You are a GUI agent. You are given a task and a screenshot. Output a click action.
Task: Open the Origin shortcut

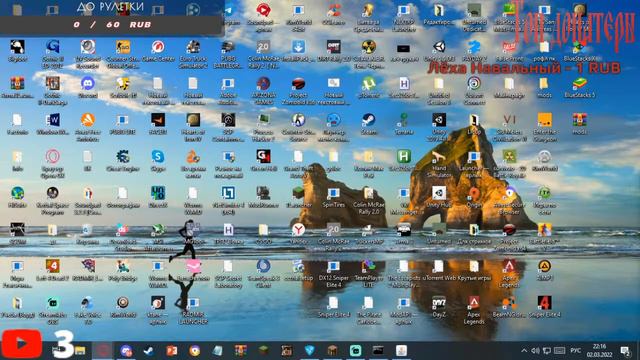pyautogui.click(x=474, y=193)
